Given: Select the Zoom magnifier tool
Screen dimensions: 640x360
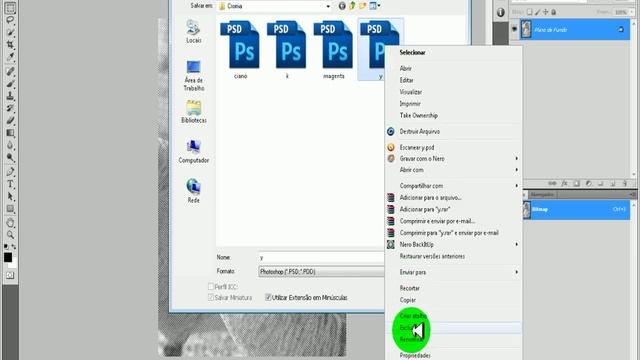Looking at the screenshot, I should tap(10, 235).
